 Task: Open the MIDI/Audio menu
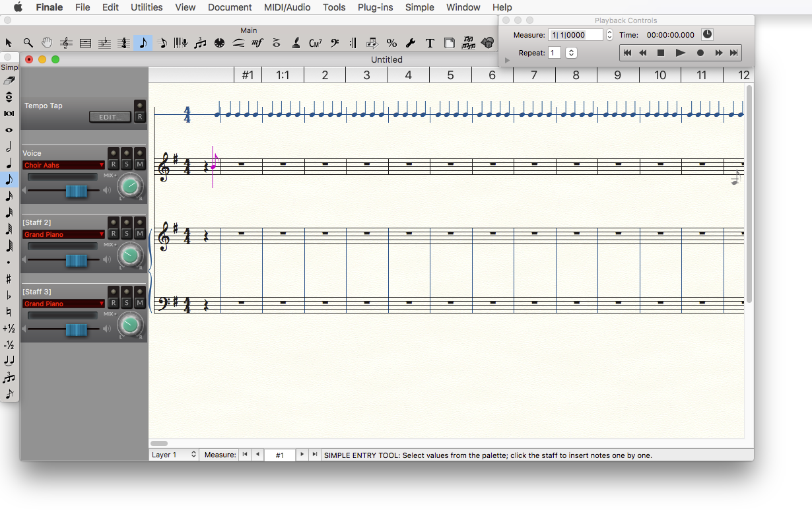(287, 7)
